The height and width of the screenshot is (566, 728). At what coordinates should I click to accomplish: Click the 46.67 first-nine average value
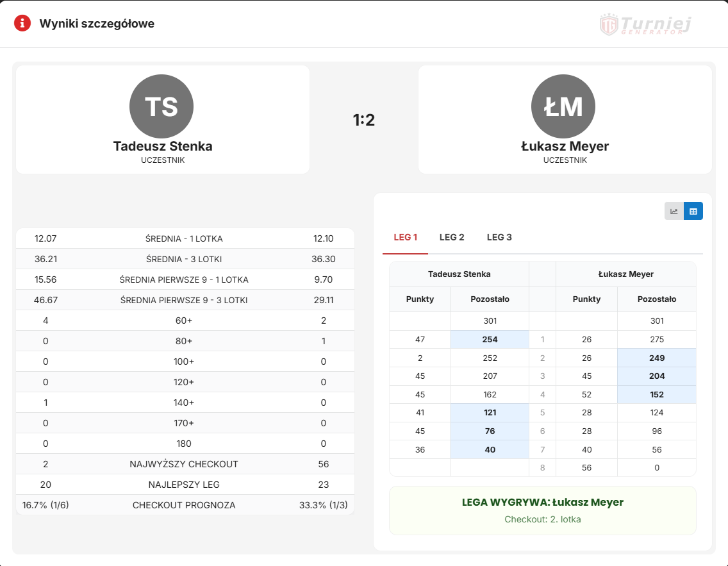[45, 300]
